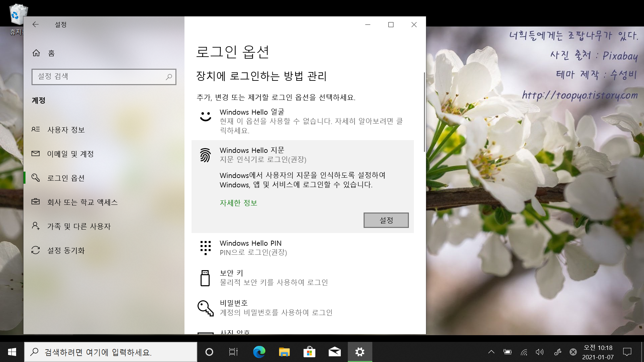Click the Windows Hello 얼굴 face icon
The width and height of the screenshot is (644, 362).
click(x=205, y=116)
